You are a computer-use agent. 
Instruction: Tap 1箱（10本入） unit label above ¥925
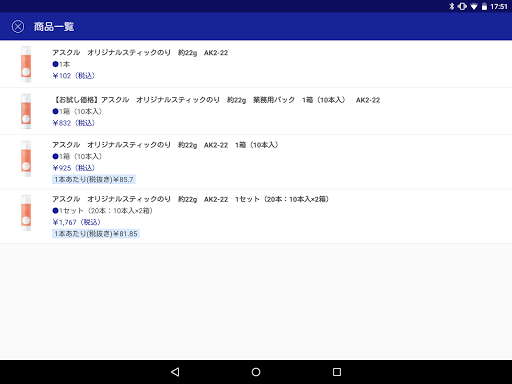(81, 156)
